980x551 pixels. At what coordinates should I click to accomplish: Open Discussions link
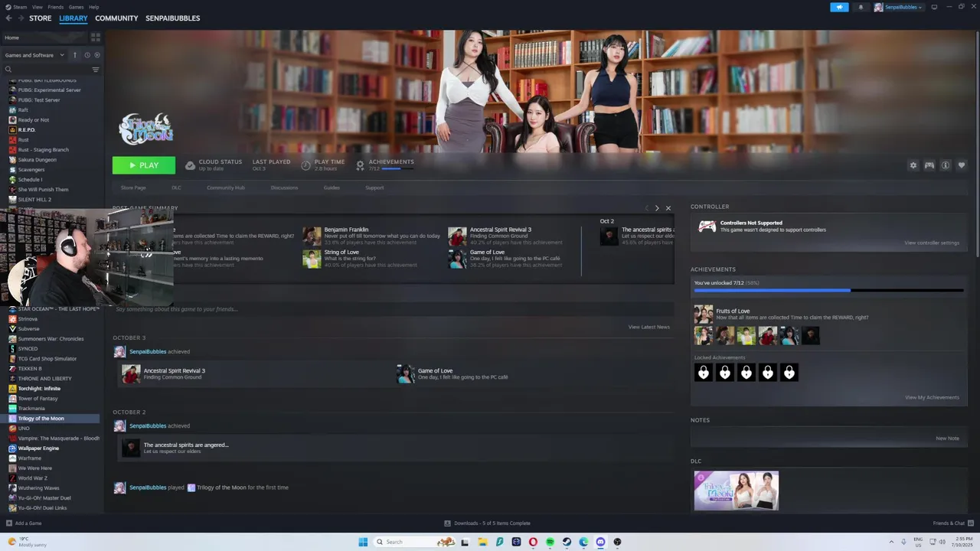(284, 187)
